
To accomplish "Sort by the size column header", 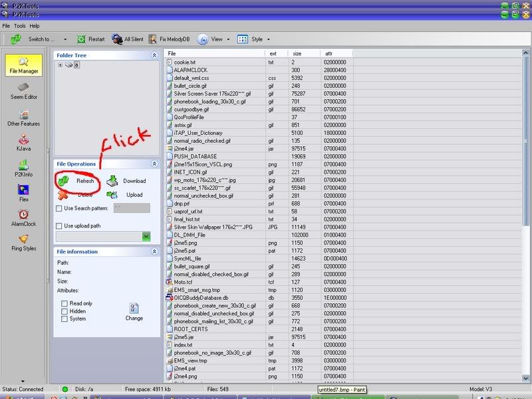I will point(305,53).
